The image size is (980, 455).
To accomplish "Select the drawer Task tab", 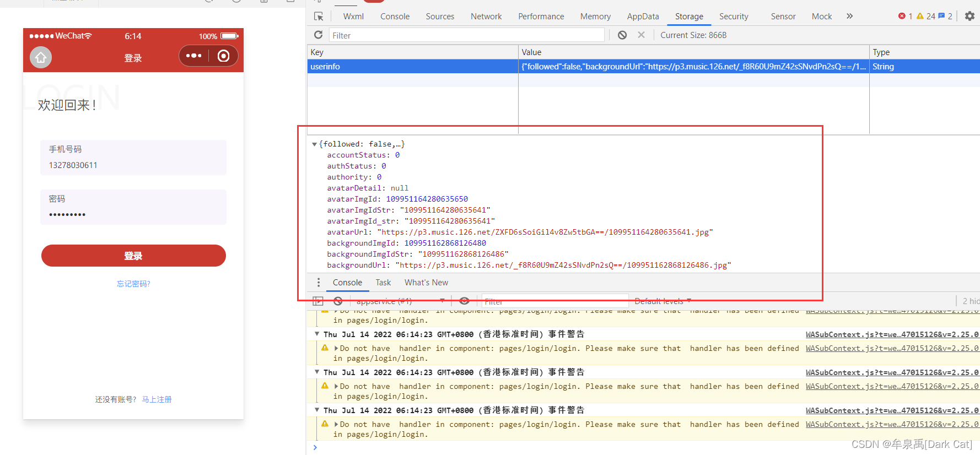I will point(383,283).
